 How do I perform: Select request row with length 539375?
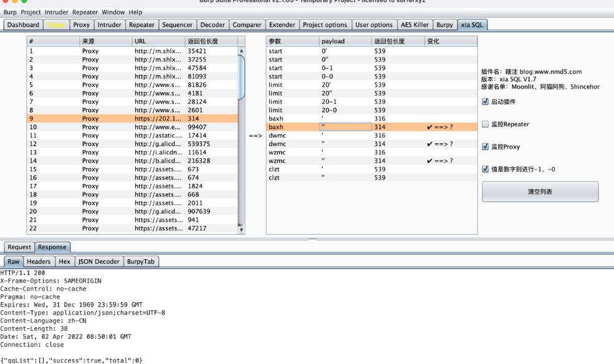[132, 143]
